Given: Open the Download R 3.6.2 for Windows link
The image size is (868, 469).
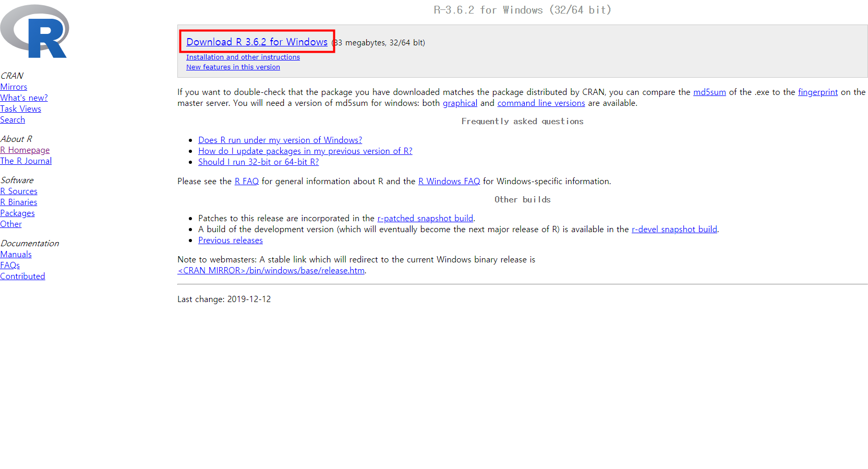Looking at the screenshot, I should tap(257, 42).
